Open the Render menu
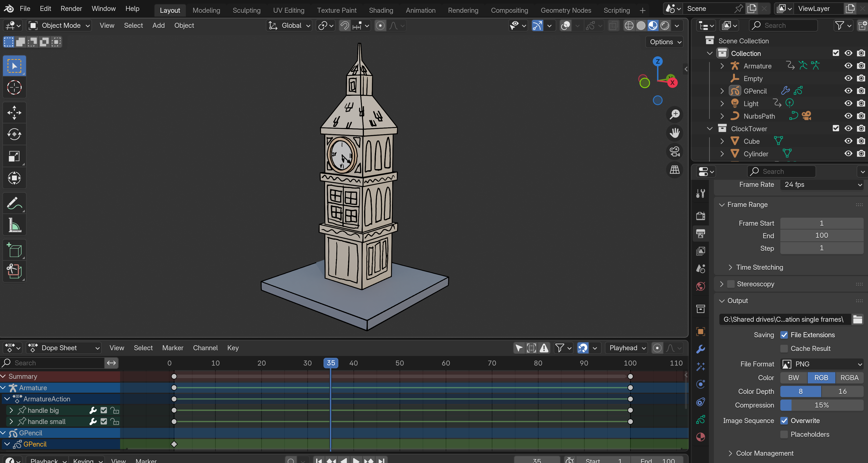 pyautogui.click(x=71, y=9)
